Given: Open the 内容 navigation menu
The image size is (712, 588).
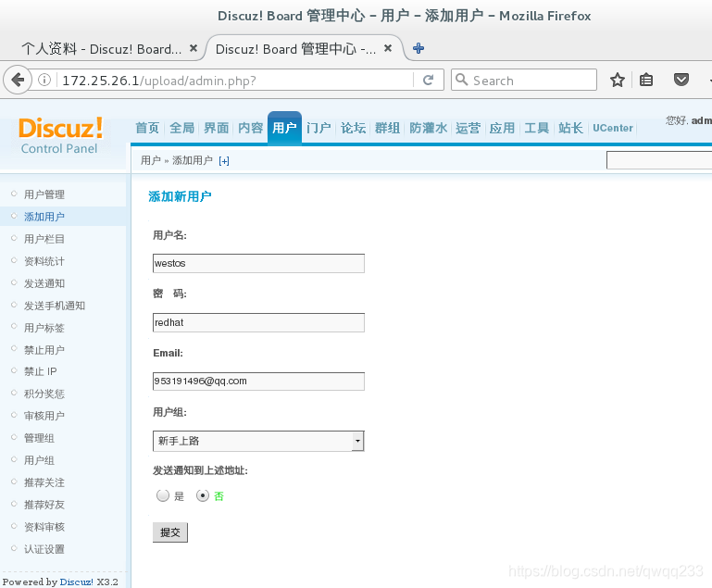Looking at the screenshot, I should [251, 128].
